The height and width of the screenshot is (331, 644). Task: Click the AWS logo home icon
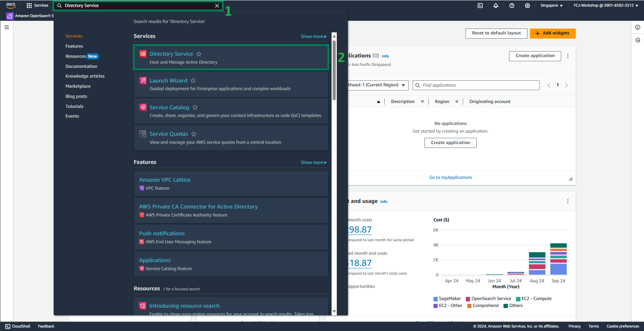coord(11,5)
